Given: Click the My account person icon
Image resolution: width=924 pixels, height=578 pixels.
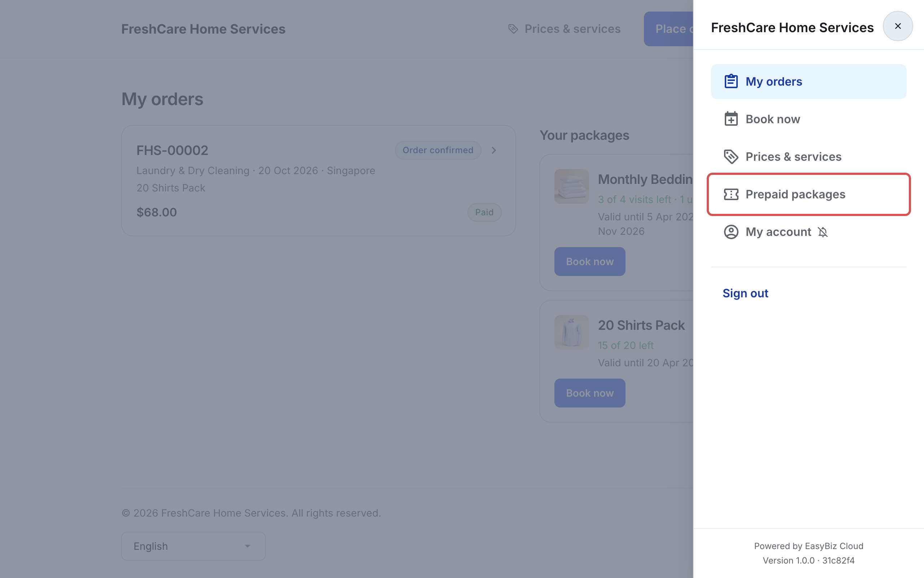Looking at the screenshot, I should point(731,232).
